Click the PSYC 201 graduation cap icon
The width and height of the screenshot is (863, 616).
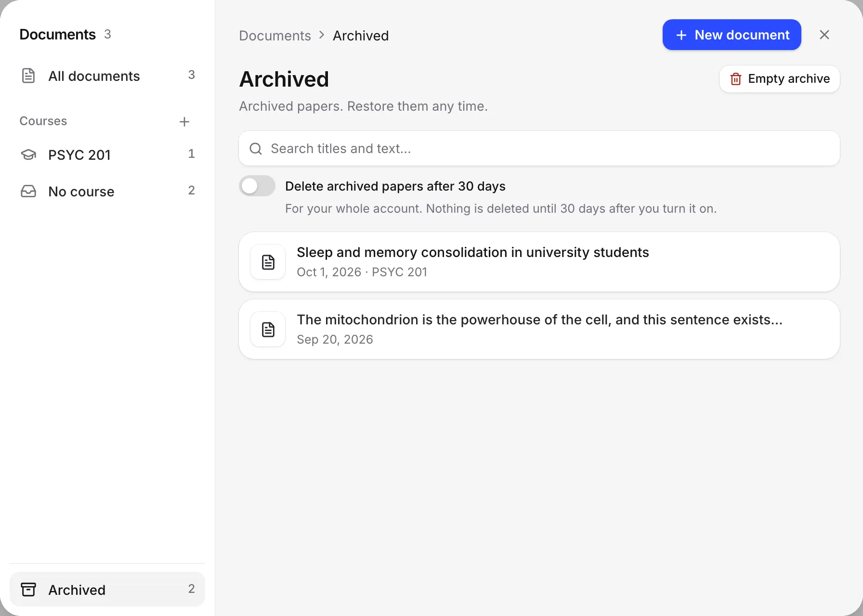point(28,154)
